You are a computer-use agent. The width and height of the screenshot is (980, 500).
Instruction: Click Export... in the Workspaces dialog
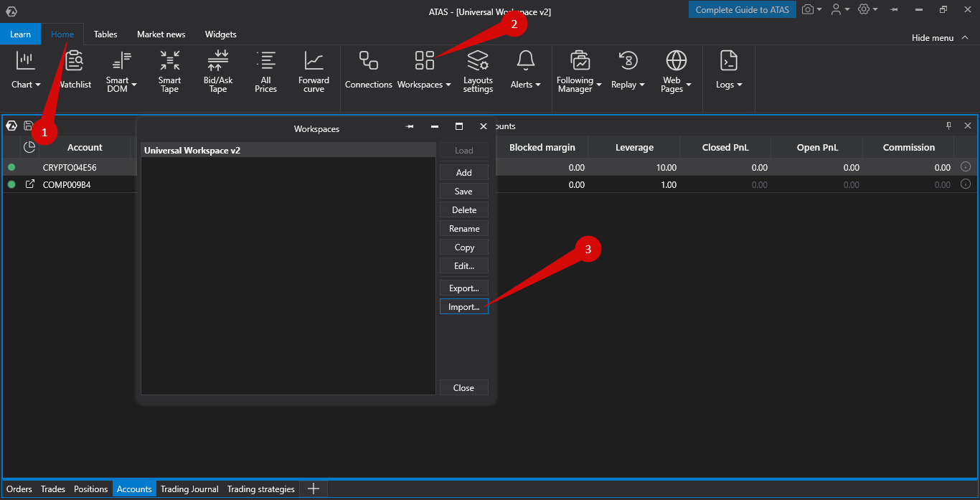tap(464, 288)
